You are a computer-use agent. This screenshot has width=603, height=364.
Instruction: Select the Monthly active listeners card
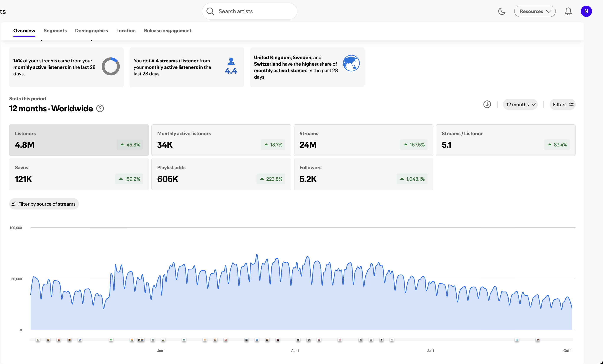221,140
